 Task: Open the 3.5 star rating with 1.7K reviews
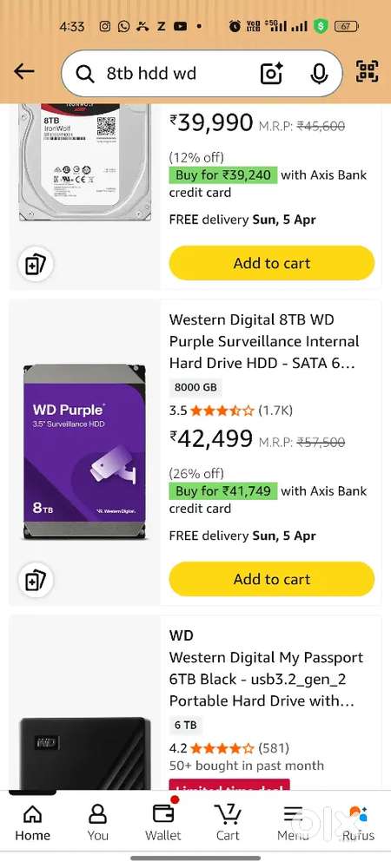tap(231, 411)
